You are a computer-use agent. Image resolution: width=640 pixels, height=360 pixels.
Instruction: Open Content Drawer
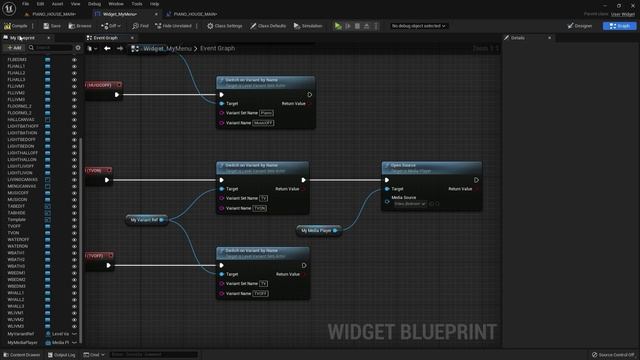22,355
